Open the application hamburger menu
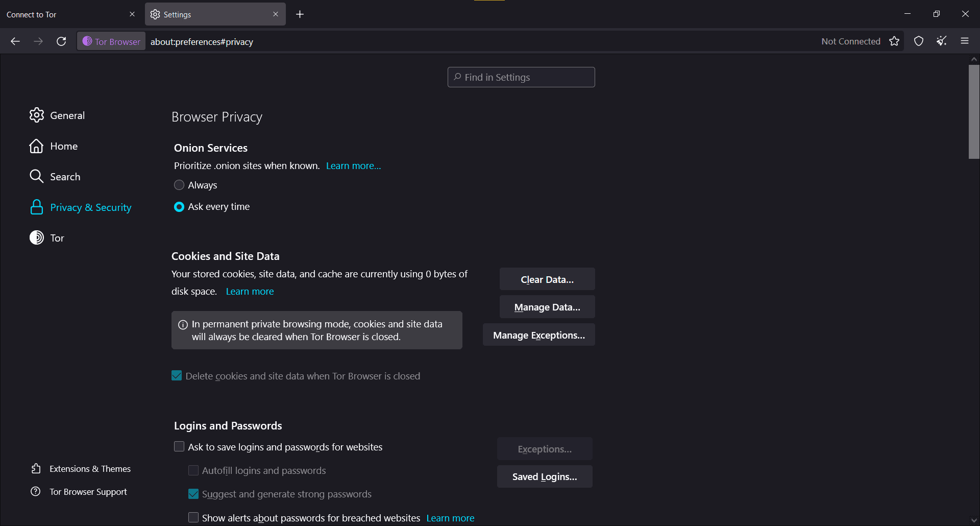 965,41
